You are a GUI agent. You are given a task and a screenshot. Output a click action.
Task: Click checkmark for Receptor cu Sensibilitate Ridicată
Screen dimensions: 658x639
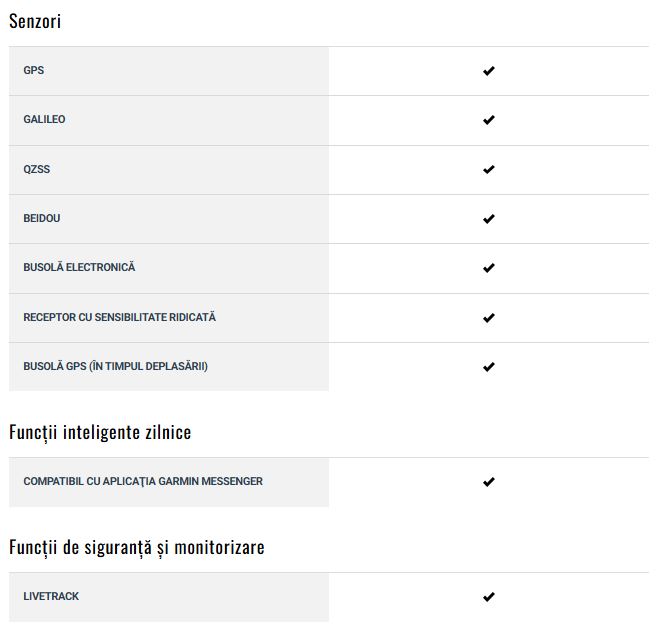[488, 318]
